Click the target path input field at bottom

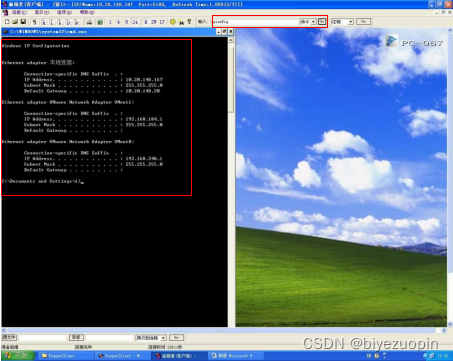pyautogui.click(x=109, y=338)
